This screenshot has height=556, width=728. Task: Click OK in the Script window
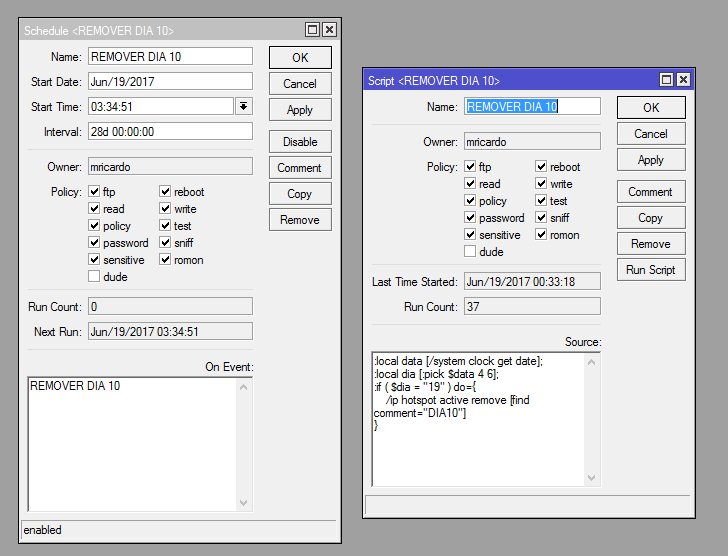(x=651, y=108)
